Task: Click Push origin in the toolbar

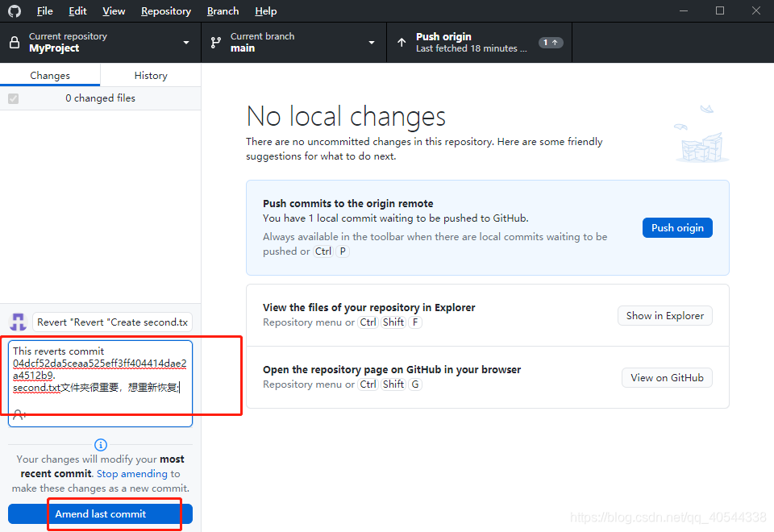Action: tap(479, 43)
